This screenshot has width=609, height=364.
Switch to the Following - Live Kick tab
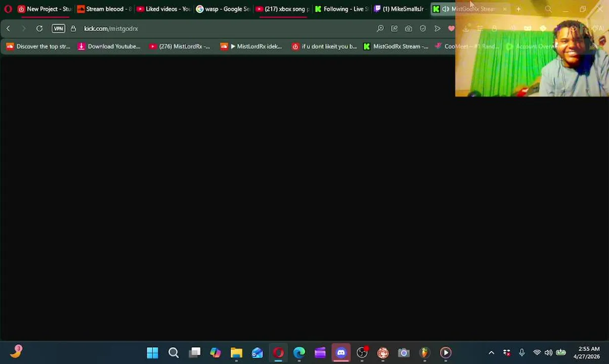point(341,9)
